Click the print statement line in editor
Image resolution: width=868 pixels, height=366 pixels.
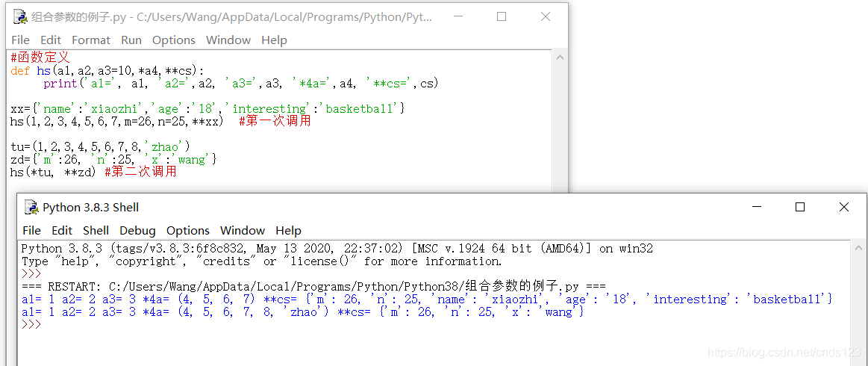click(x=241, y=84)
